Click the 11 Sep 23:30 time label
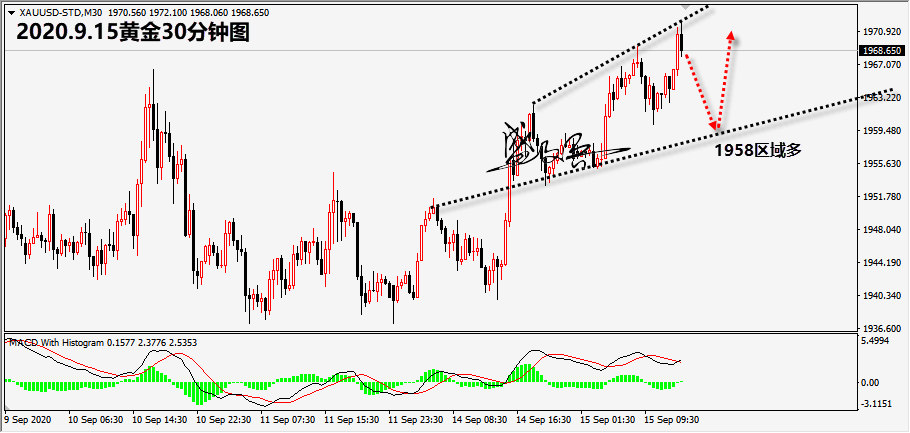Screen dimensions: 910x433 [415, 420]
